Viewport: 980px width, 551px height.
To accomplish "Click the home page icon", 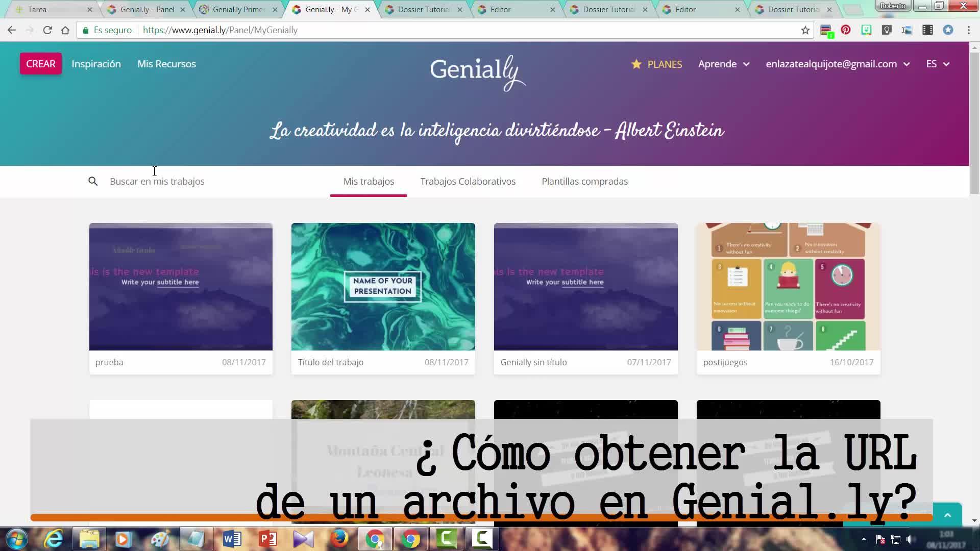I will tap(65, 30).
